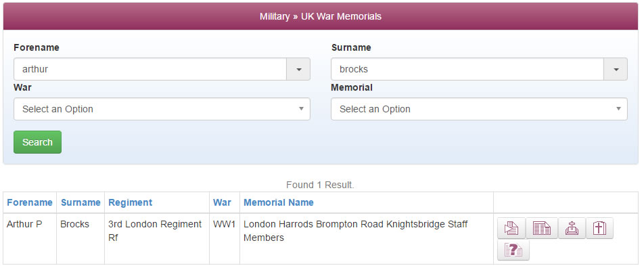
Task: Sort results by War column
Action: (x=222, y=202)
